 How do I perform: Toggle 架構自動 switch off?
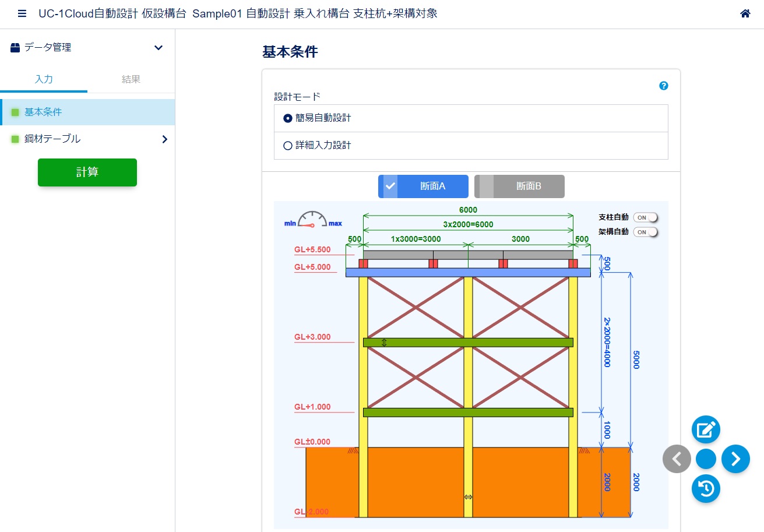[645, 232]
